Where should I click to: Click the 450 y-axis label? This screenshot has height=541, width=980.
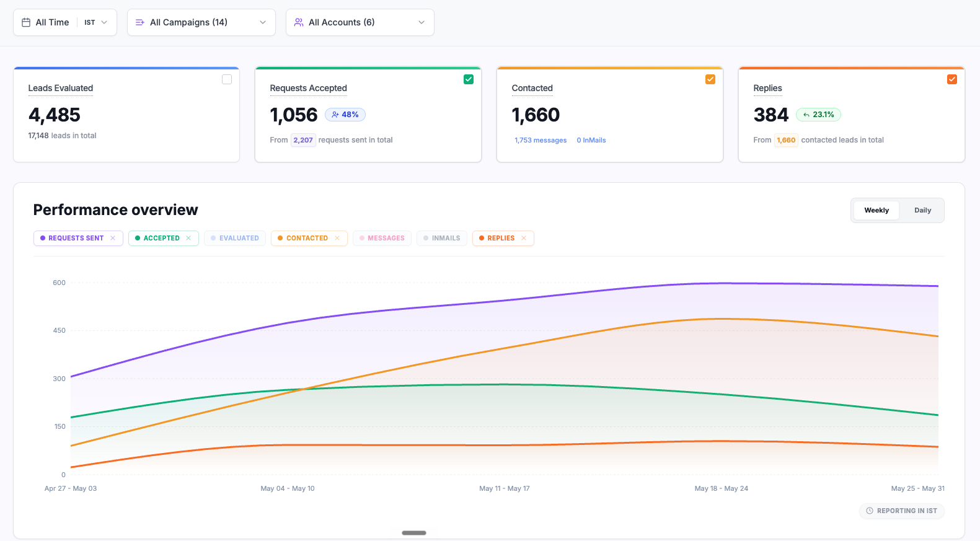[x=59, y=330]
